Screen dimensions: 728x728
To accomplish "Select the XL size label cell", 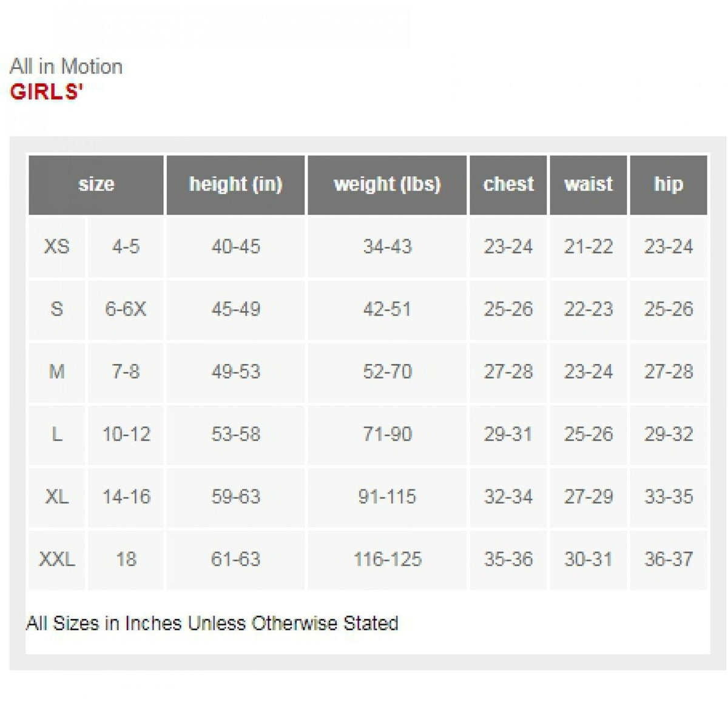I will [x=57, y=497].
